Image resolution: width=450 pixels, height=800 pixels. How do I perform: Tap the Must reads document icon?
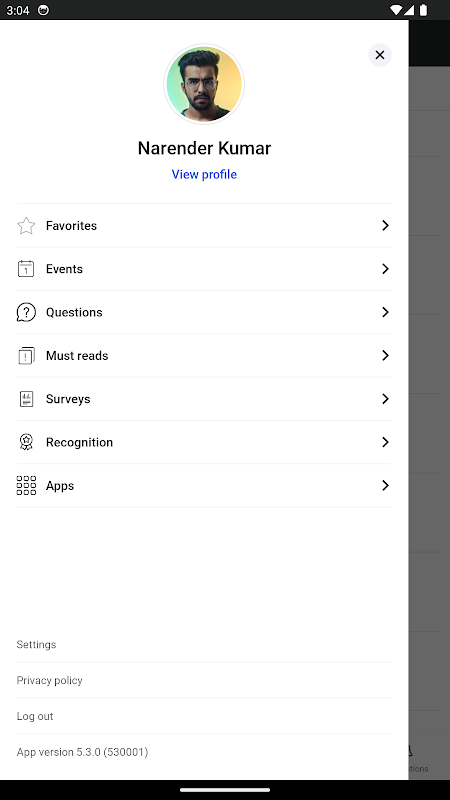[x=26, y=356]
